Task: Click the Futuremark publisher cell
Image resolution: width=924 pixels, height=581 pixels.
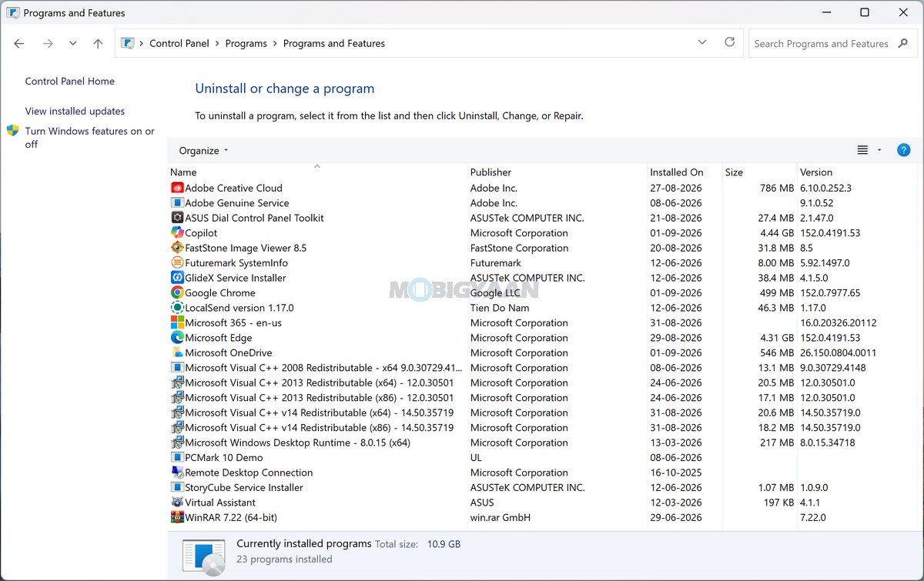Action: click(x=496, y=263)
